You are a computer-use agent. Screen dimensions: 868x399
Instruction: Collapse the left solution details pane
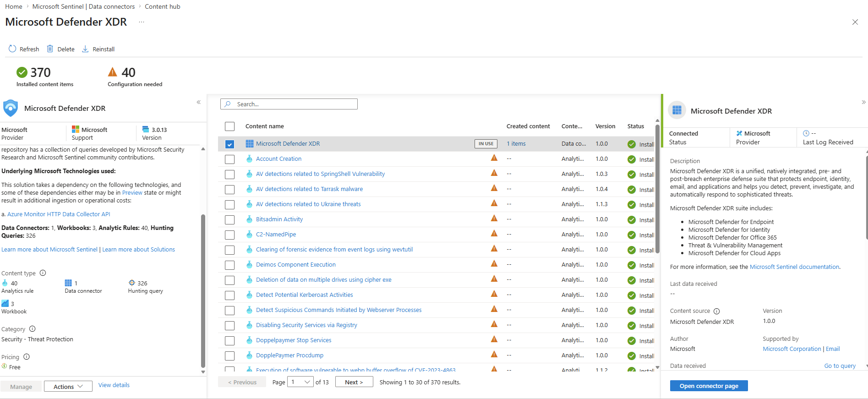199,102
